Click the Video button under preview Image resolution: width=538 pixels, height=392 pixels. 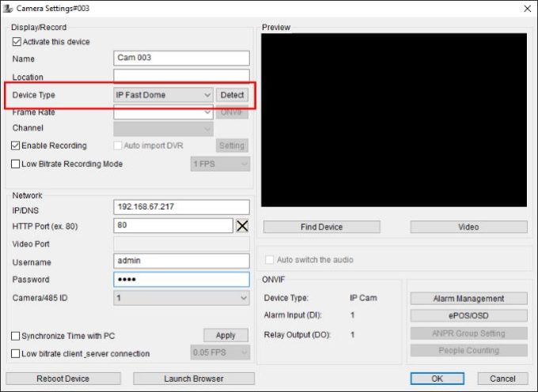tap(468, 227)
